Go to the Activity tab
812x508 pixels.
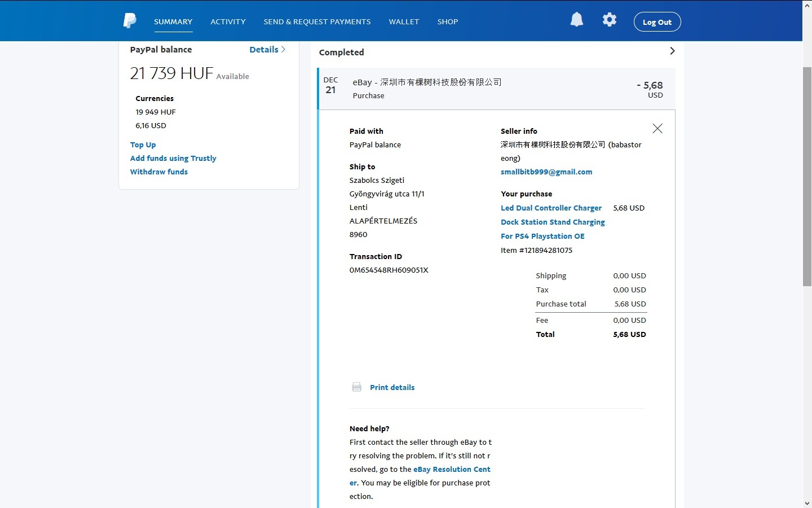pyautogui.click(x=228, y=21)
